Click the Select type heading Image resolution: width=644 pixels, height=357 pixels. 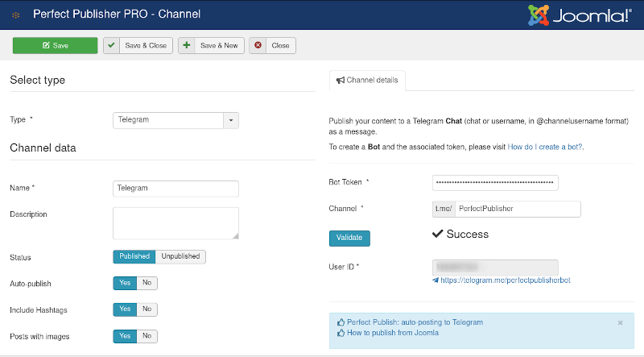pyautogui.click(x=37, y=80)
